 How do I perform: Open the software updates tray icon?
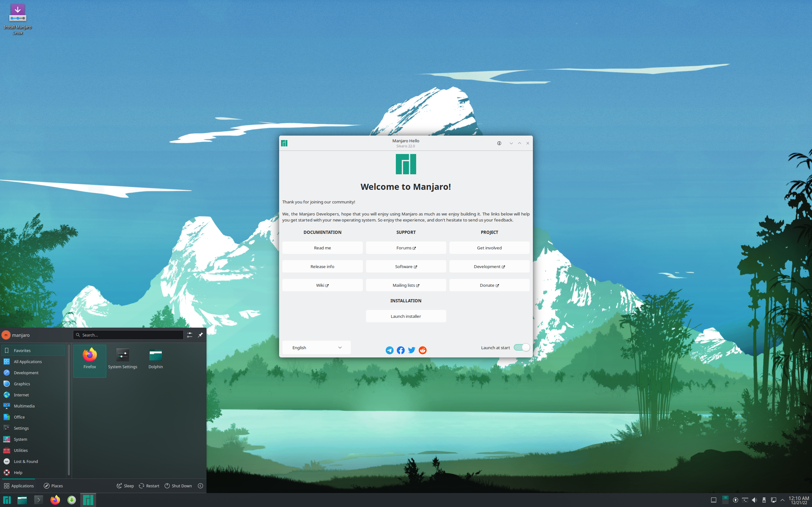(736, 500)
